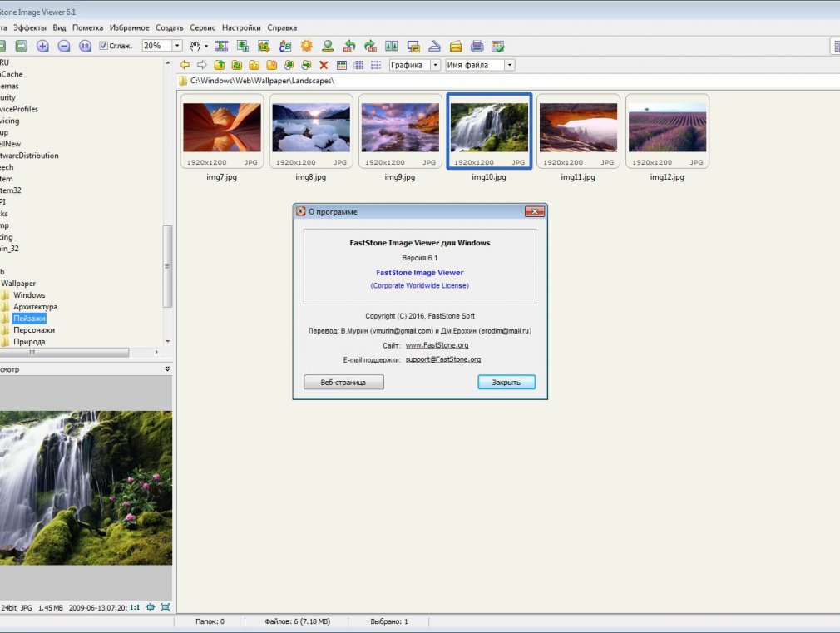The image size is (840, 633).
Task: Click the move to folder icon
Action: [306, 65]
